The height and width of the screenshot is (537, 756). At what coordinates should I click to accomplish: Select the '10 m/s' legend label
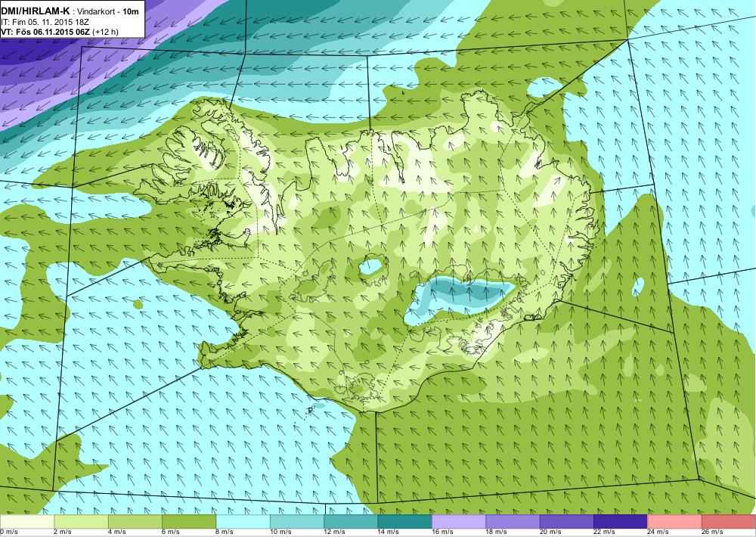[x=280, y=532]
